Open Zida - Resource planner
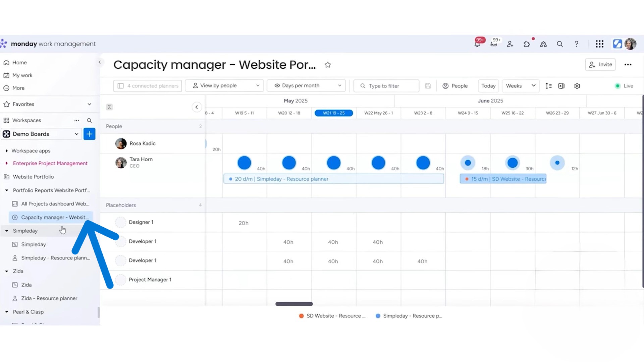Screen dimensions: 644x362 pos(49,298)
